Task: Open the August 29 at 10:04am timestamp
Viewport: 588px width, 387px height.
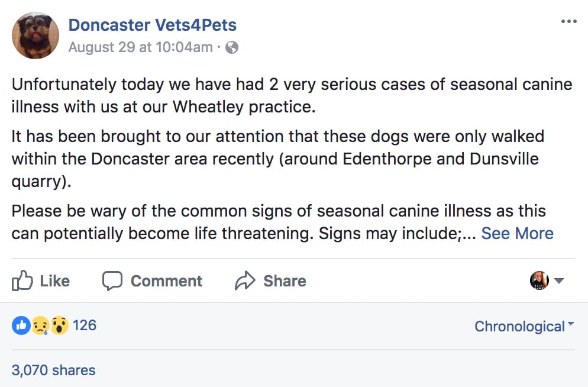Action: click(x=141, y=47)
